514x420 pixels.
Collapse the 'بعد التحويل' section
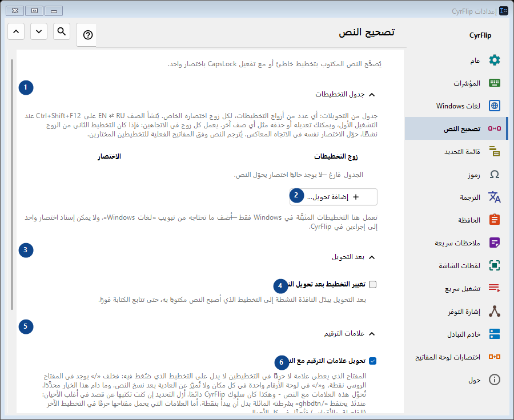pos(371,257)
